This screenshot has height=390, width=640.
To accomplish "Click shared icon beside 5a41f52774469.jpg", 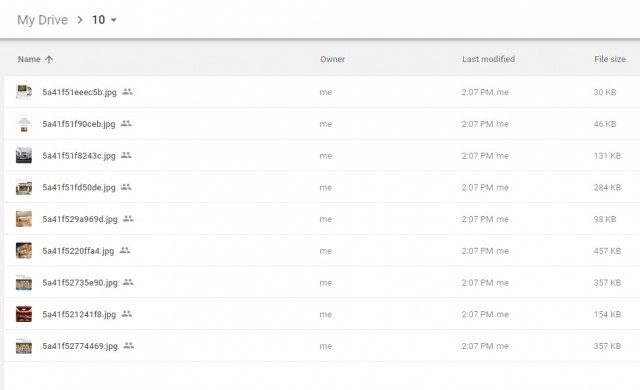I will click(x=129, y=346).
